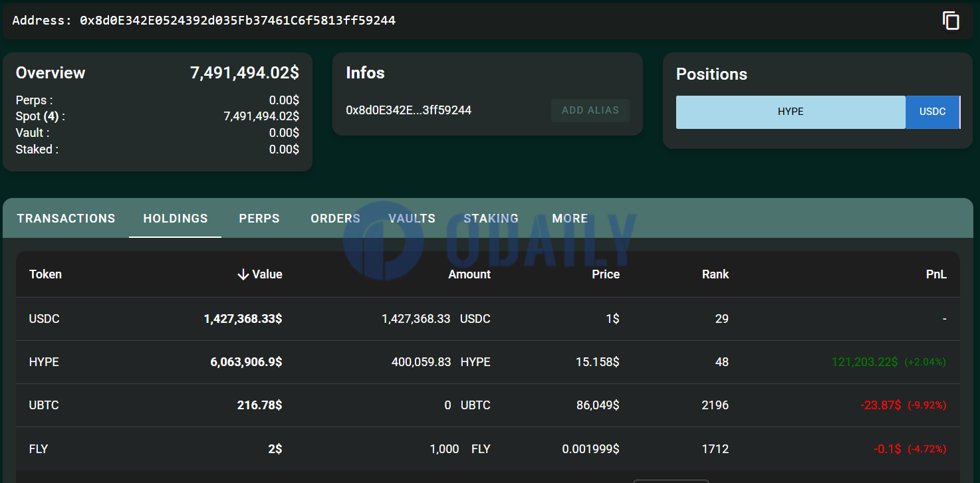Open the STAKING tab
Image resolution: width=980 pixels, height=483 pixels.
click(491, 219)
